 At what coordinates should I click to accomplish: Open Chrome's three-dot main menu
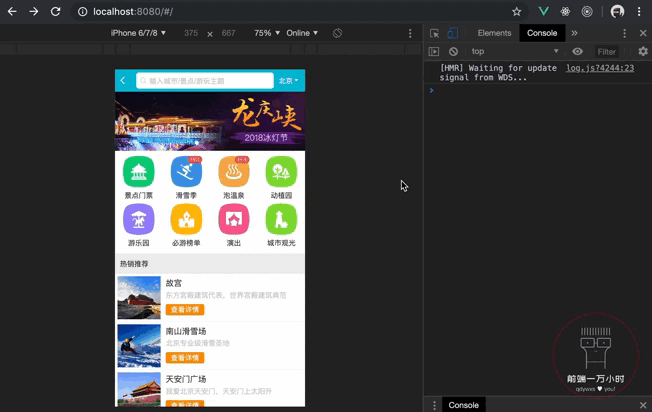pos(639,12)
